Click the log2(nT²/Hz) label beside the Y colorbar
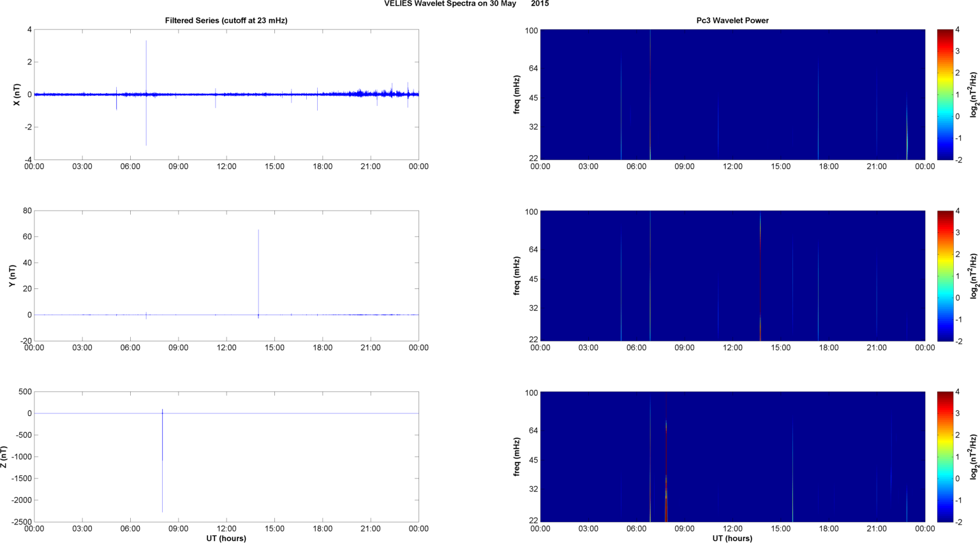The image size is (980, 543). [974, 276]
